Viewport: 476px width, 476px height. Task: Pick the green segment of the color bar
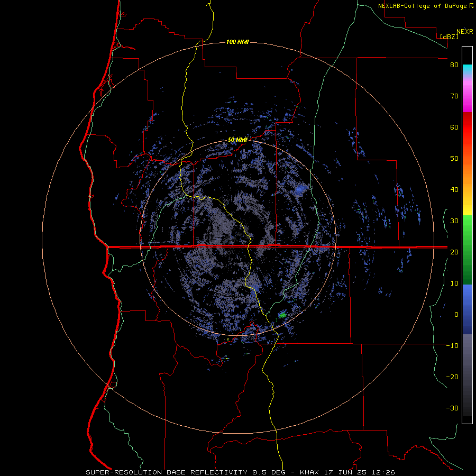[467, 250]
